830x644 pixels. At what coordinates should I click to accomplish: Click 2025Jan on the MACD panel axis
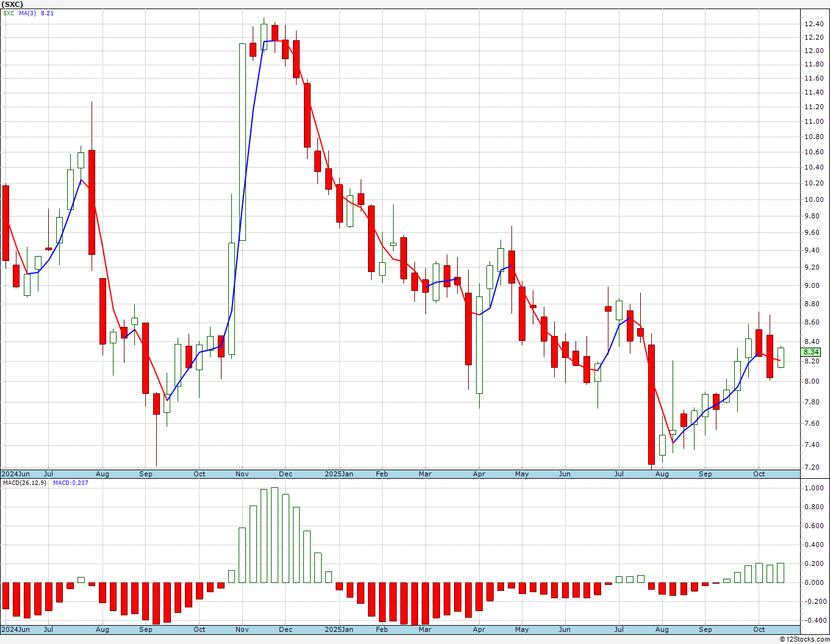tap(339, 629)
